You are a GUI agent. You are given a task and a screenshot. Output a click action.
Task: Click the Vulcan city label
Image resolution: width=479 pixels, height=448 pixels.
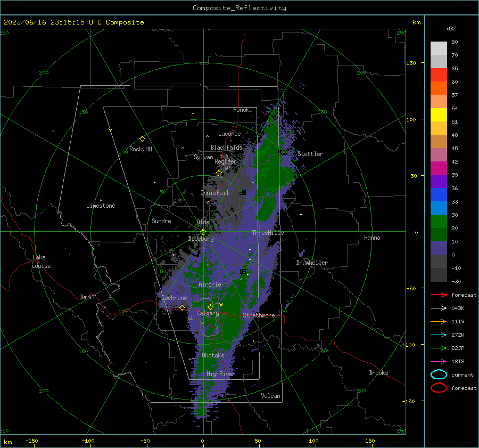[x=271, y=396]
